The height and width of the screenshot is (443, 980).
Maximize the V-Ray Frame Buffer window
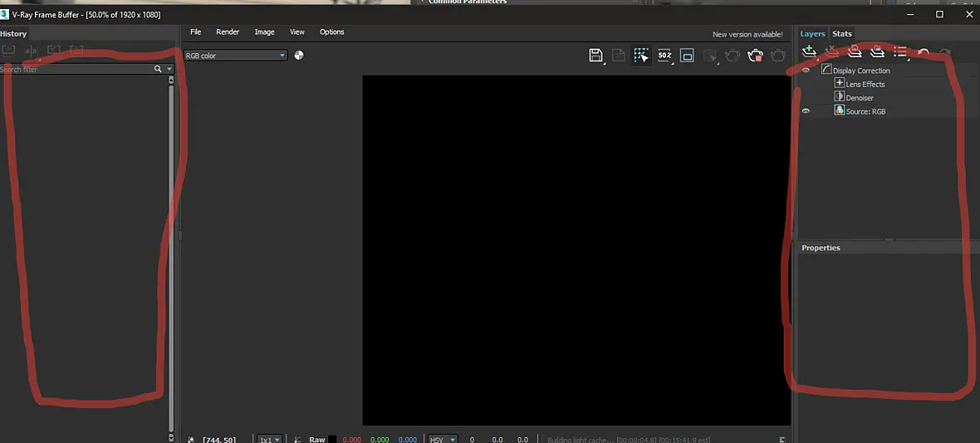939,14
